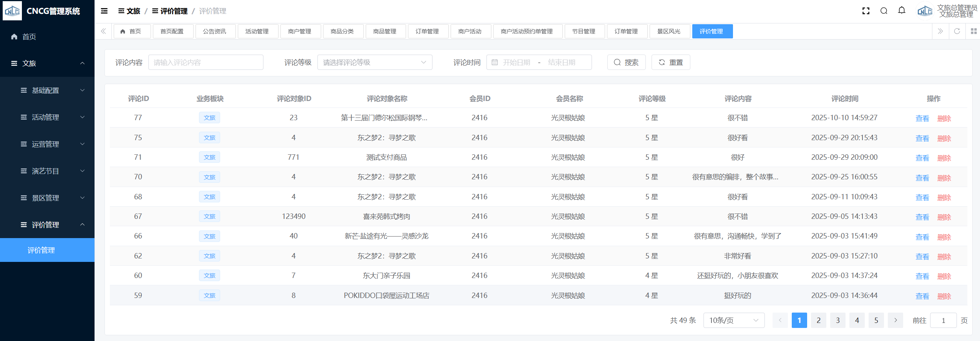
Task: Toggle fullscreen mode icon
Action: [866, 11]
